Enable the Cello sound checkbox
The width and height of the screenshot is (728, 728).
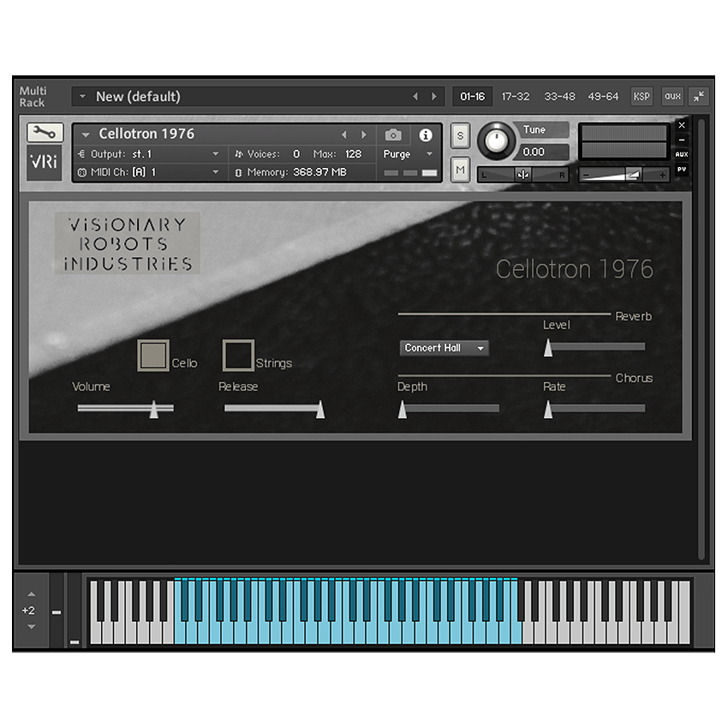153,355
